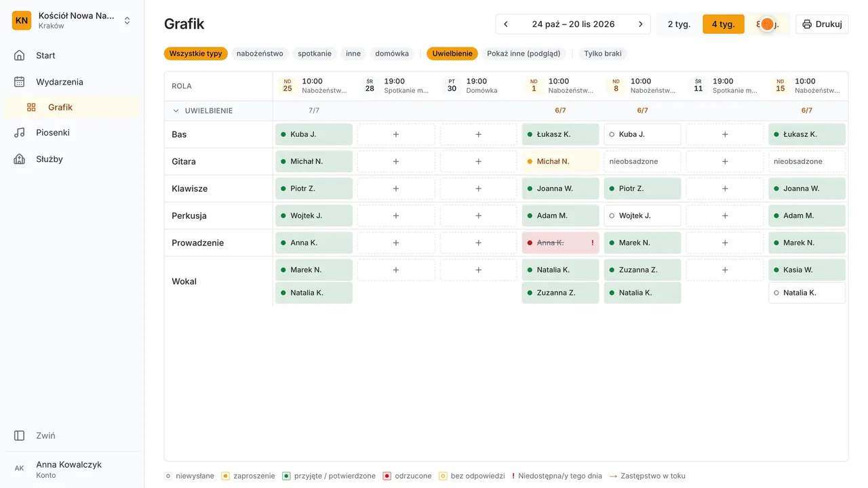868x488 pixels.
Task: Open Kuba J. unsent Bas slot on 8th
Action: pyautogui.click(x=642, y=134)
